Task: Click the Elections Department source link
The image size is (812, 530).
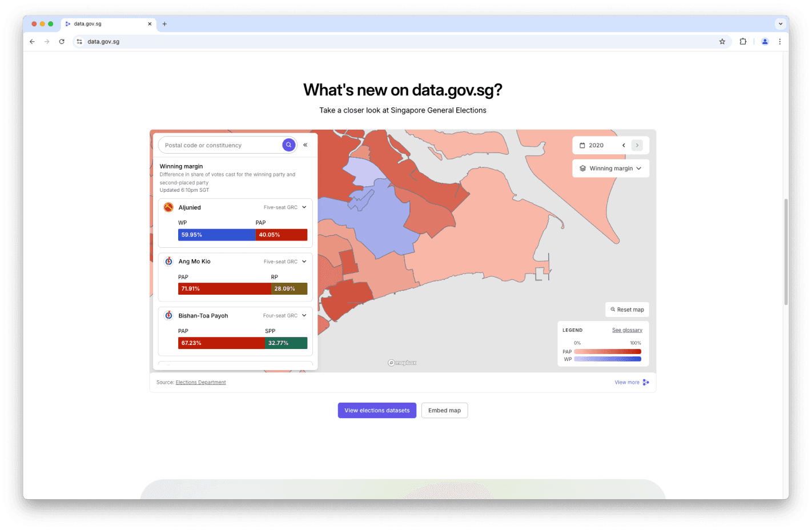Action: pyautogui.click(x=200, y=383)
